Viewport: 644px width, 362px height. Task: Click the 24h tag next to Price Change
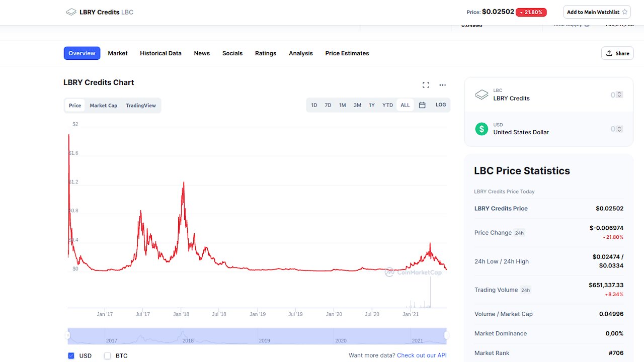click(x=519, y=233)
